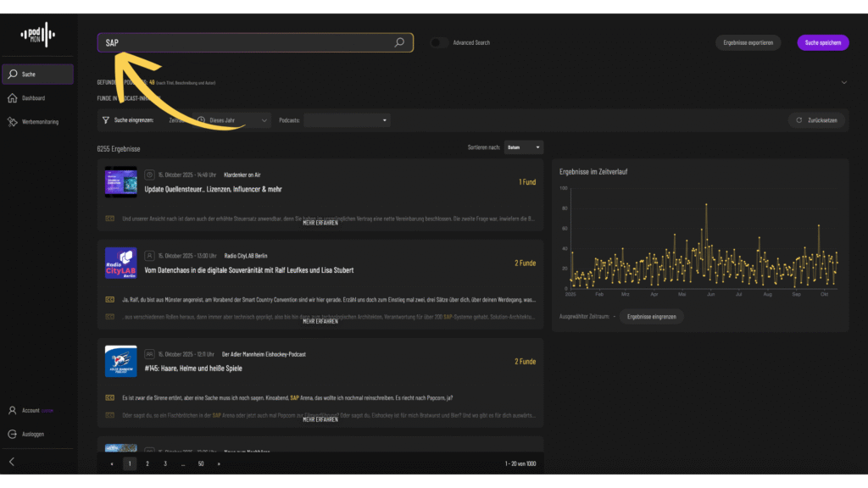Viewport: 868px width, 488px height.
Task: Open the Podcasts filter dropdown
Action: (x=347, y=120)
